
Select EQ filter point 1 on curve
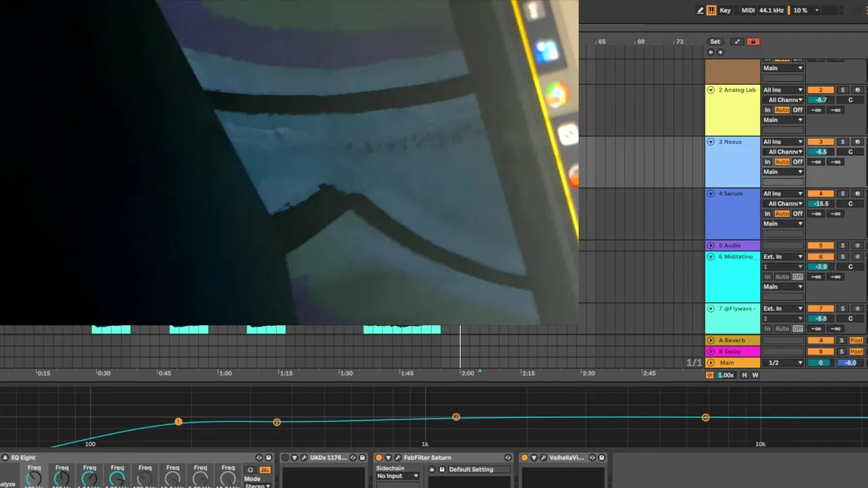click(x=178, y=422)
